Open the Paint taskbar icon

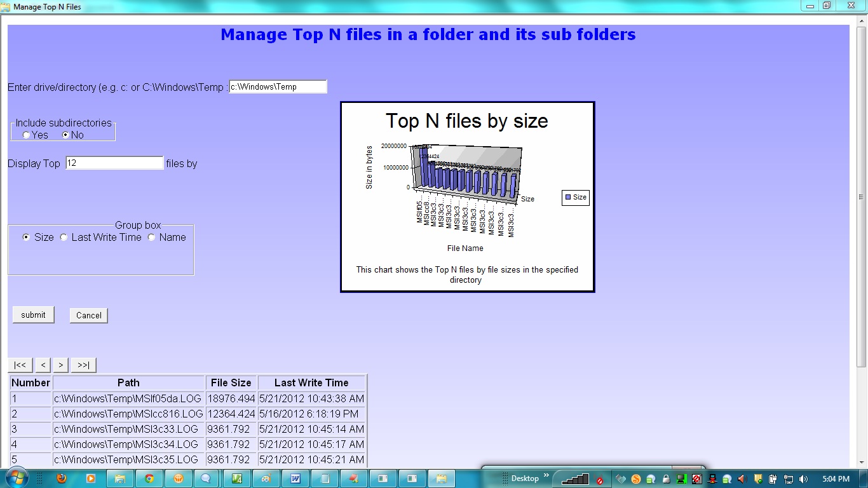click(266, 478)
